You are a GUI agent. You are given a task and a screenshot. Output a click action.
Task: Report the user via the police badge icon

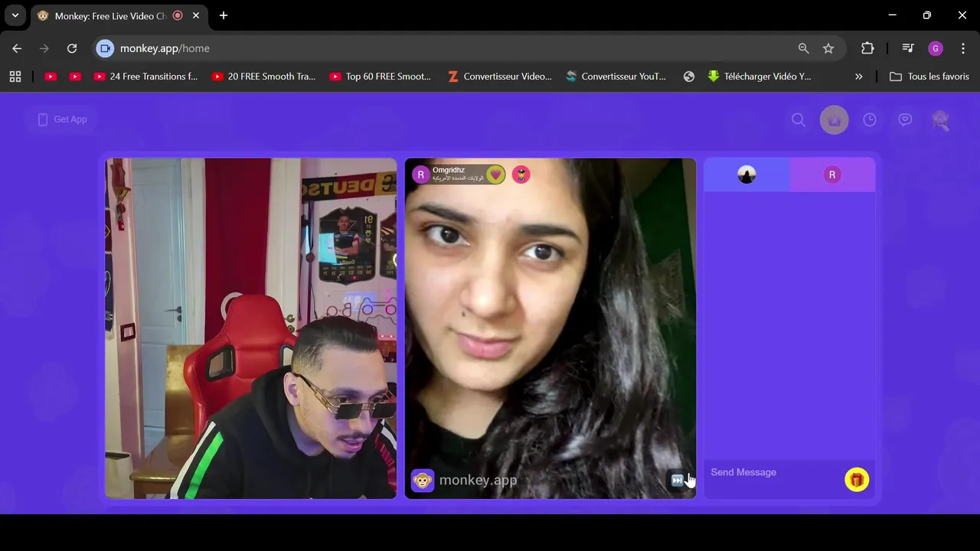tap(521, 174)
